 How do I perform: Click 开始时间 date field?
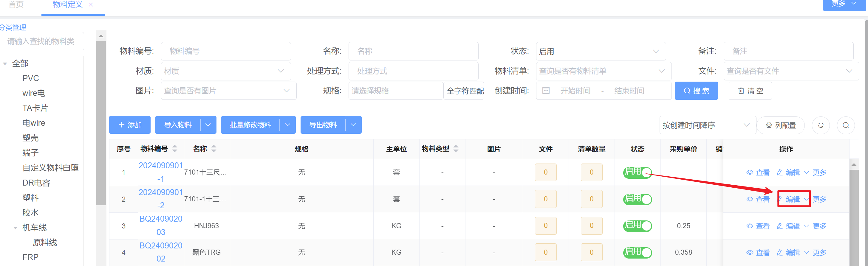(x=575, y=91)
